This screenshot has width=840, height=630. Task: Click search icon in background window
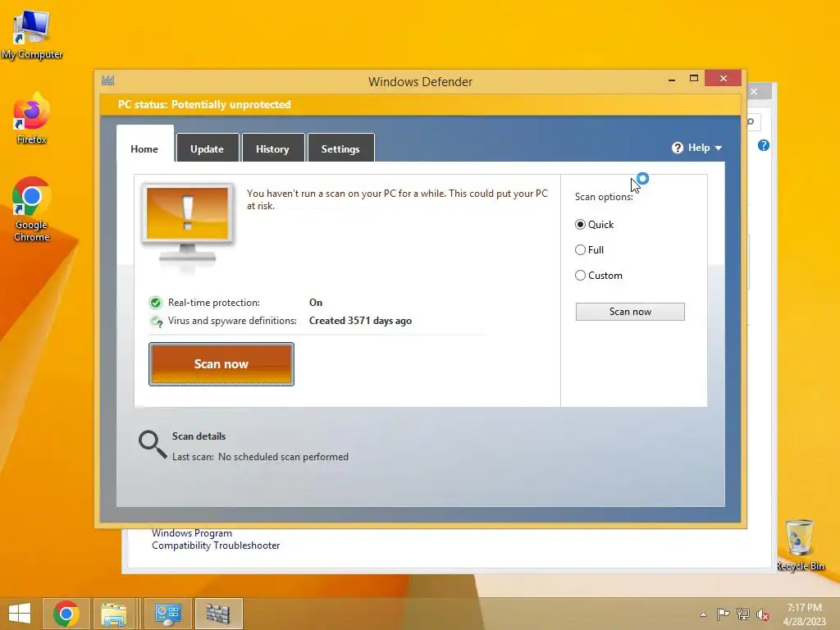click(751, 122)
